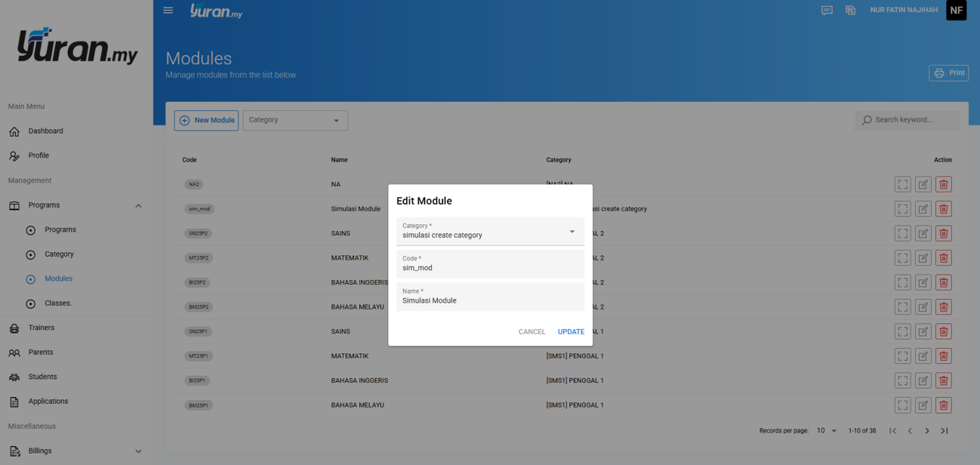Click the Print button
This screenshot has height=465, width=980.
pos(949,73)
